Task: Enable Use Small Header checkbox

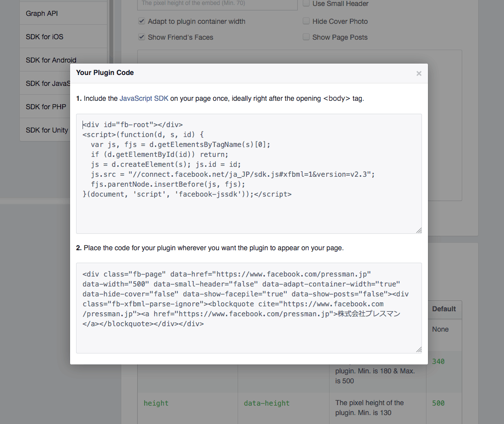Action: [x=306, y=3]
